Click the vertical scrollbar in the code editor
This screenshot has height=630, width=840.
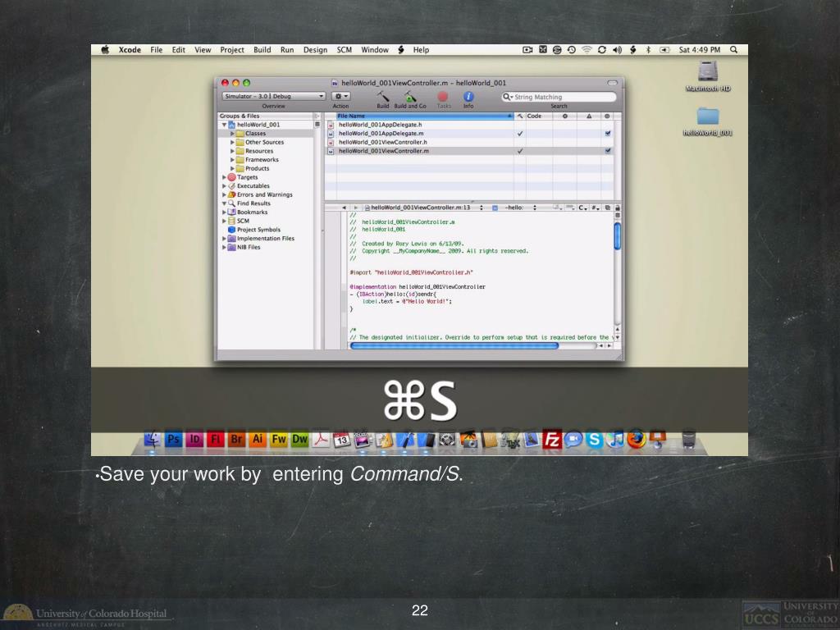click(x=617, y=236)
